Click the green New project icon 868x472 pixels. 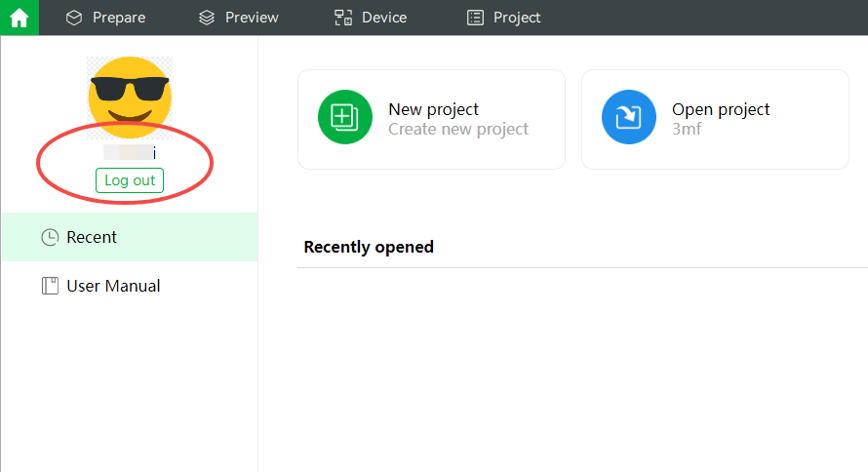[x=345, y=117]
